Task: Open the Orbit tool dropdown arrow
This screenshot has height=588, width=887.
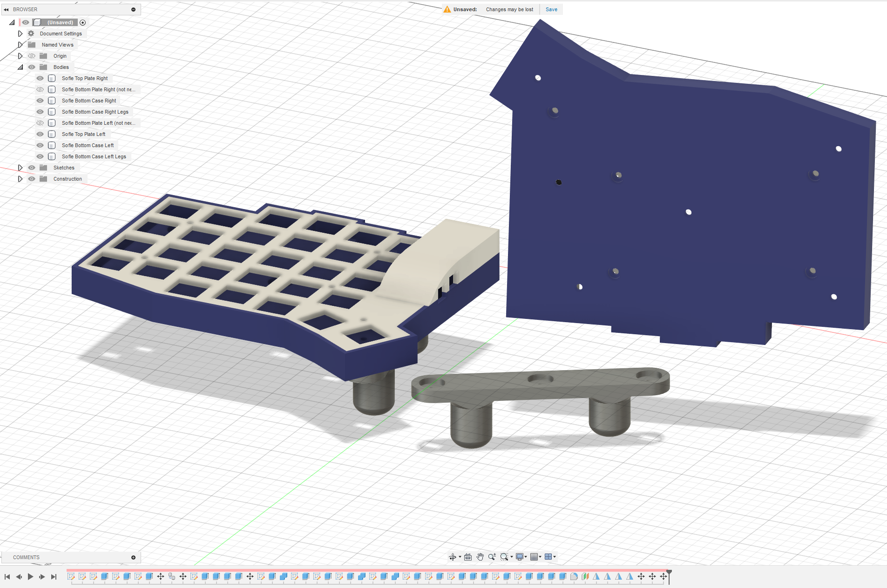Action: point(460,557)
